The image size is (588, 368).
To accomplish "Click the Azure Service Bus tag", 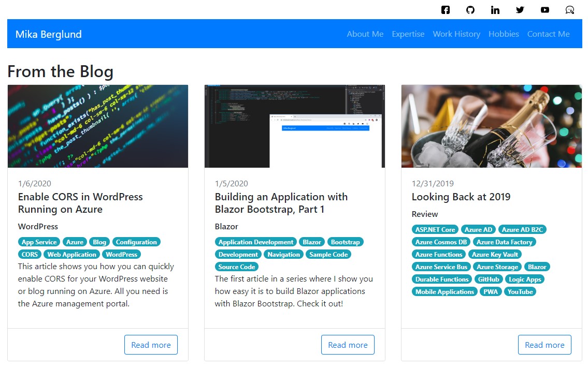I will tap(441, 267).
